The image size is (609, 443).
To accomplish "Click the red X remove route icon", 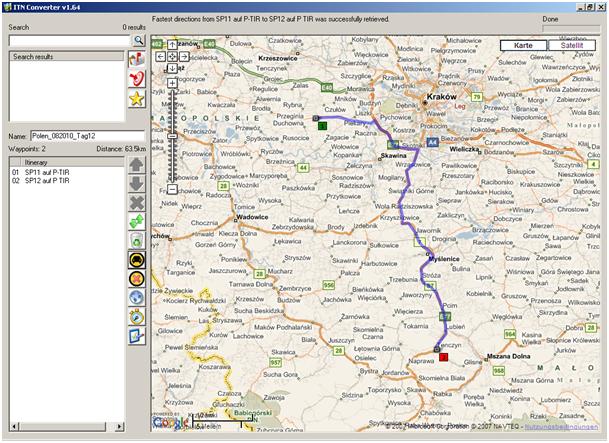I will point(137,279).
